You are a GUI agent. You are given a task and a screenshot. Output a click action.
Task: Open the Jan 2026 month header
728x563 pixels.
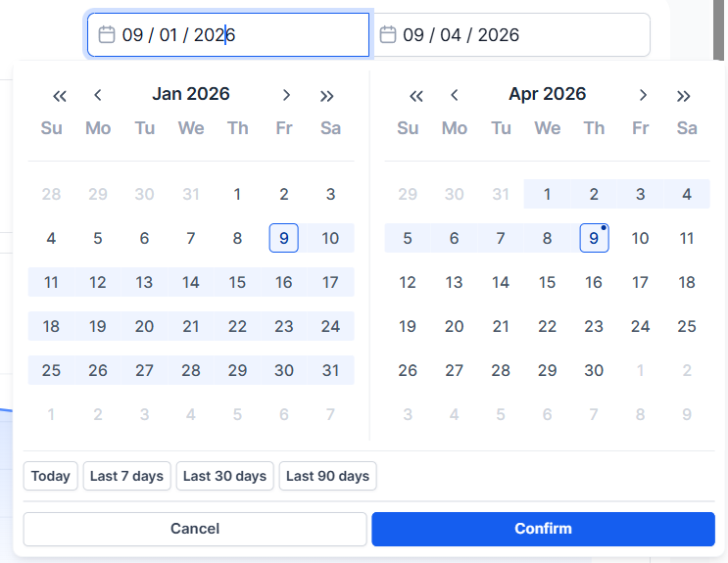pyautogui.click(x=191, y=94)
